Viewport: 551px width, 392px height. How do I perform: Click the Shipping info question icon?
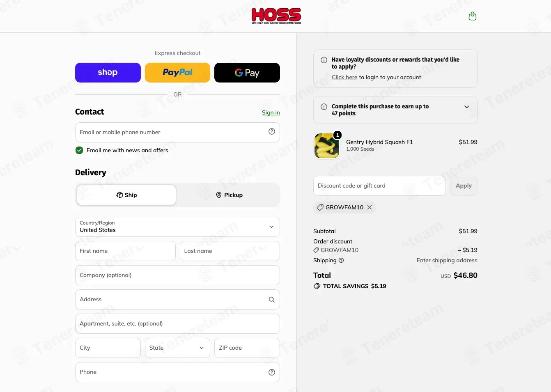[x=341, y=260]
